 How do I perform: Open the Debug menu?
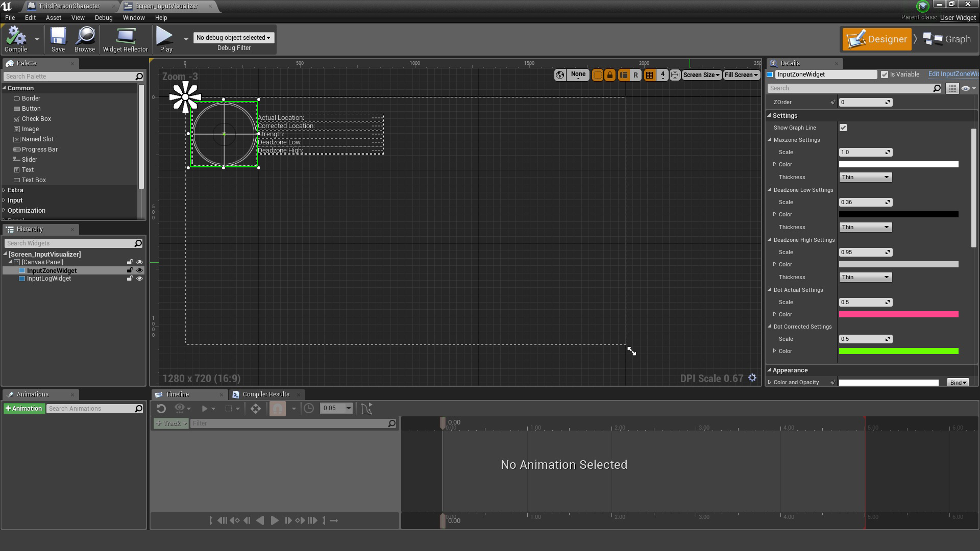[104, 17]
